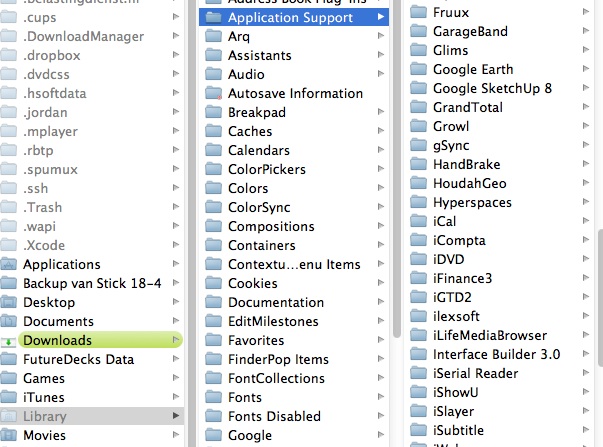This screenshot has height=447, width=603.
Task: Click the arrow beside .dropbox
Action: (x=176, y=55)
